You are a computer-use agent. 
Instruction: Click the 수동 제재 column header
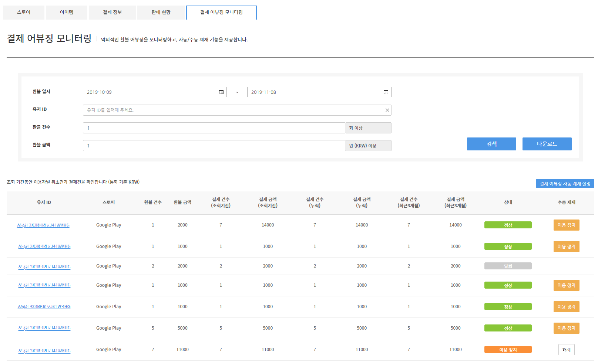[567, 203]
